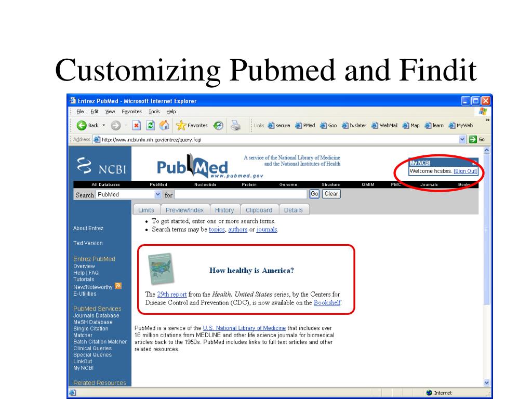The width and height of the screenshot is (532, 399).
Task: Open the 'MyWeb' links bar shortcut
Action: (461, 126)
